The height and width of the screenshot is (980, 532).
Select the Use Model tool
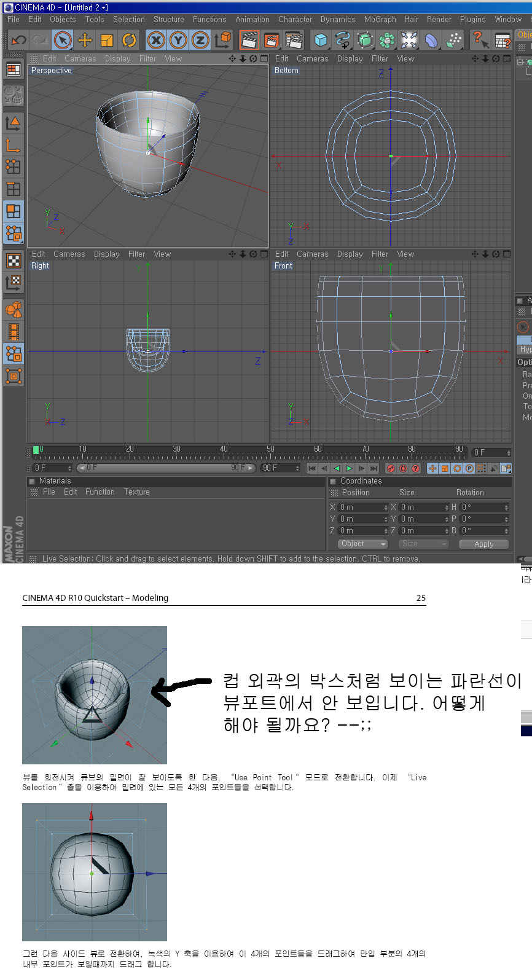point(14,123)
